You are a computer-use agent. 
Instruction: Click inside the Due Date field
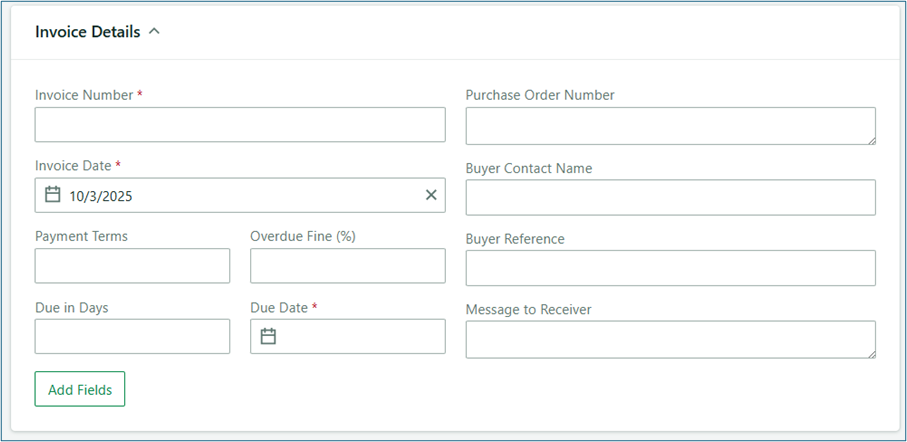pos(360,336)
